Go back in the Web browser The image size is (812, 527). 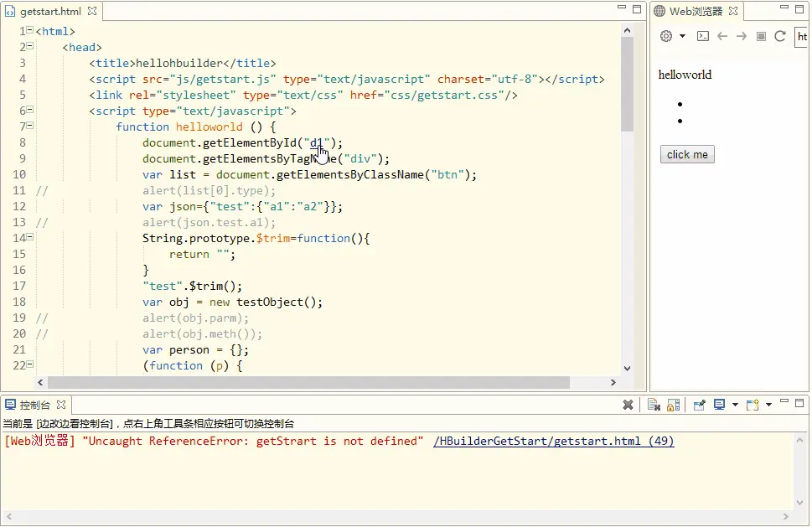[722, 36]
